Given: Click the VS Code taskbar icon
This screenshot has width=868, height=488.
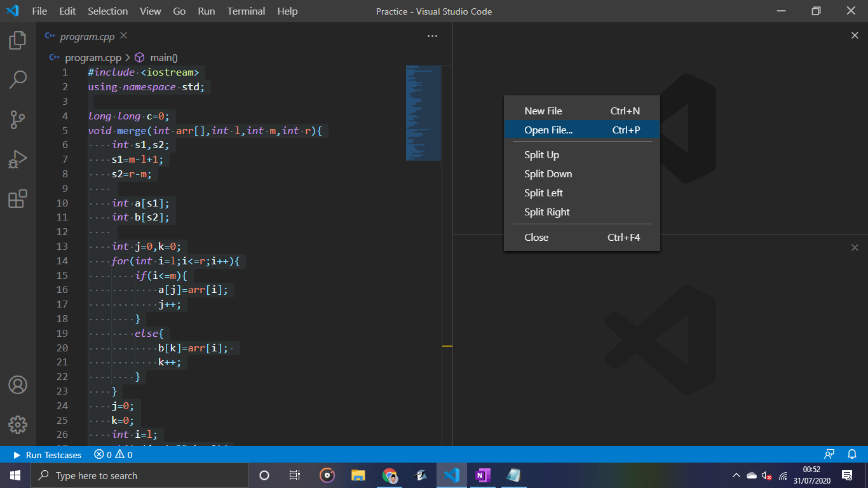Looking at the screenshot, I should pos(452,475).
